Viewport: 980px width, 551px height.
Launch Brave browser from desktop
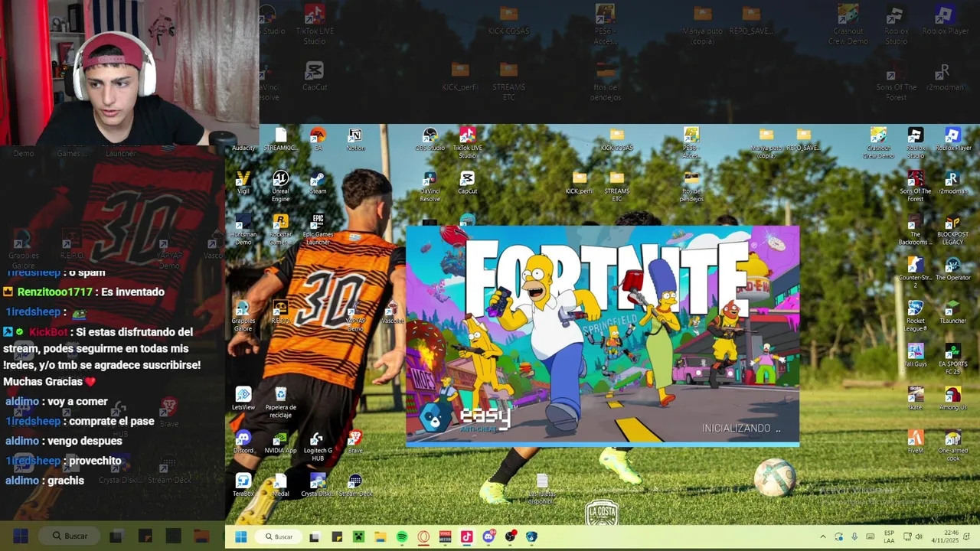tap(354, 442)
